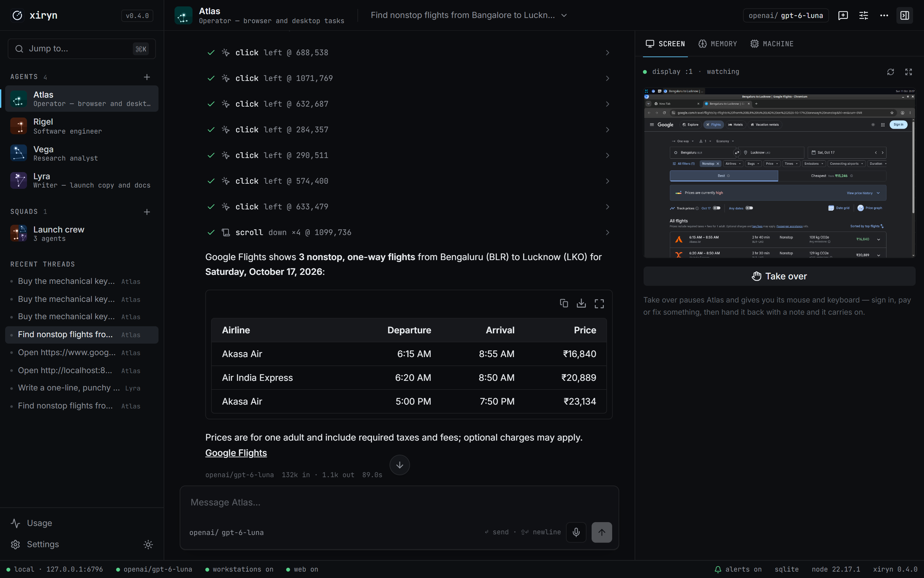This screenshot has width=924, height=578.
Task: Switch to the MACHINE tab
Action: tap(772, 44)
